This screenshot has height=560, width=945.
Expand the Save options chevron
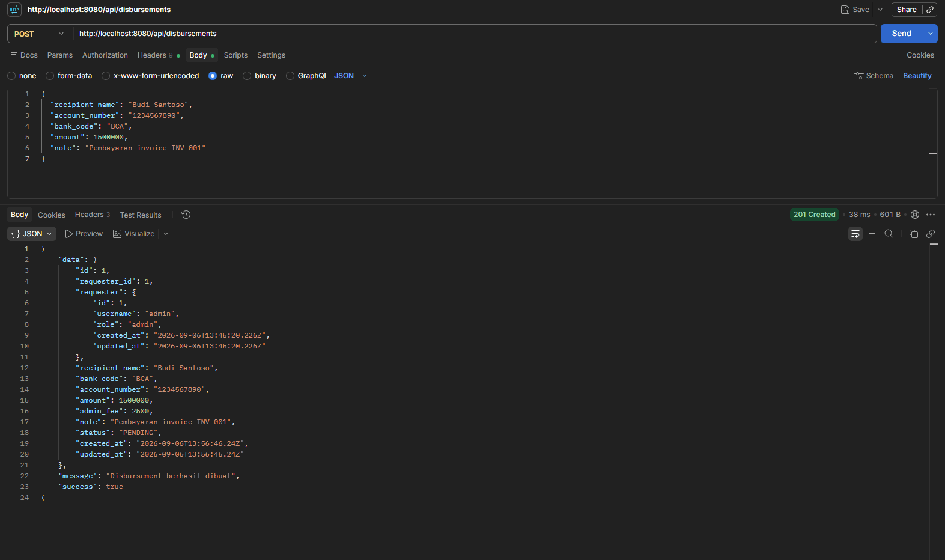pos(880,10)
